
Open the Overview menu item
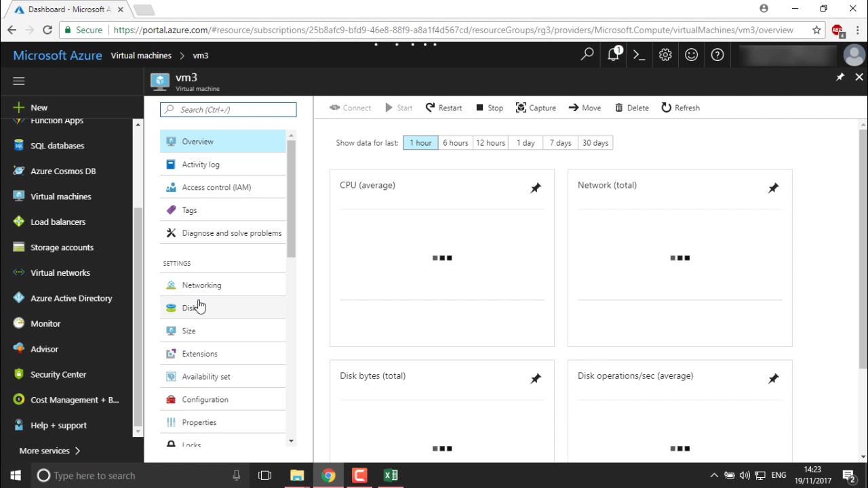[223, 142]
